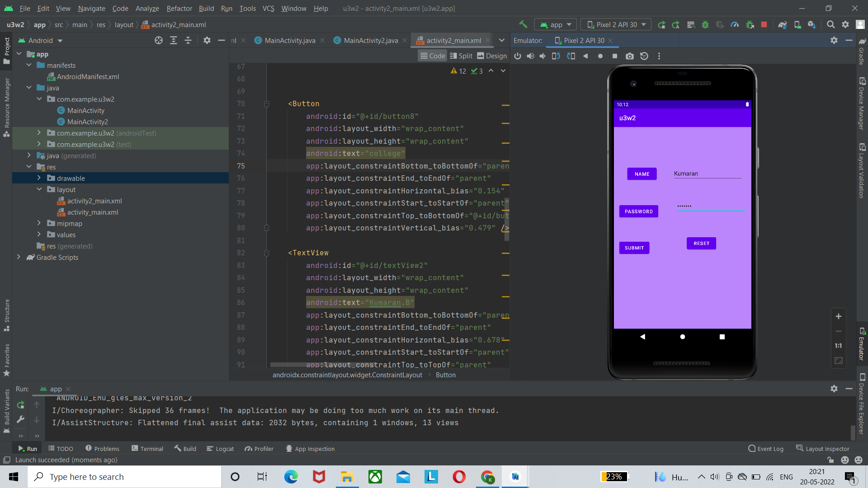Screen dimensions: 868x488
Task: Expand the mipmap folder
Action: click(x=39, y=223)
